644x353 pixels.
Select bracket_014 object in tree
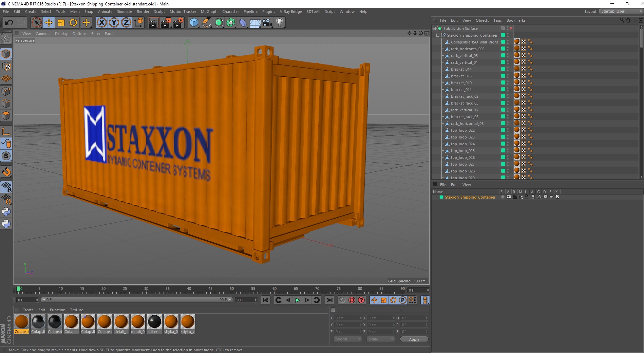point(461,69)
